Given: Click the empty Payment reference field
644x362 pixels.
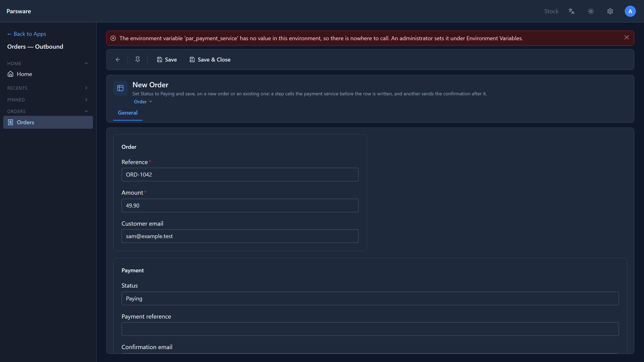Looking at the screenshot, I should point(370,329).
